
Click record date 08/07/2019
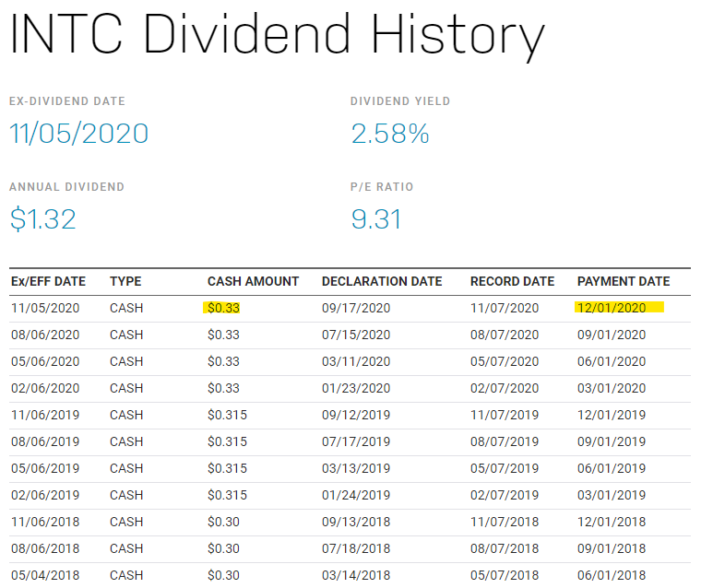tap(505, 441)
